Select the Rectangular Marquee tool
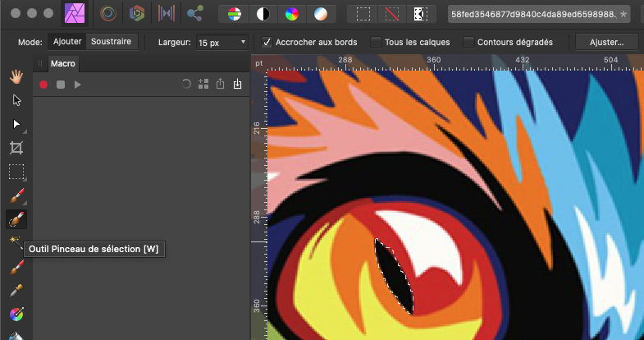Image resolution: width=644 pixels, height=340 pixels. pos(16,172)
